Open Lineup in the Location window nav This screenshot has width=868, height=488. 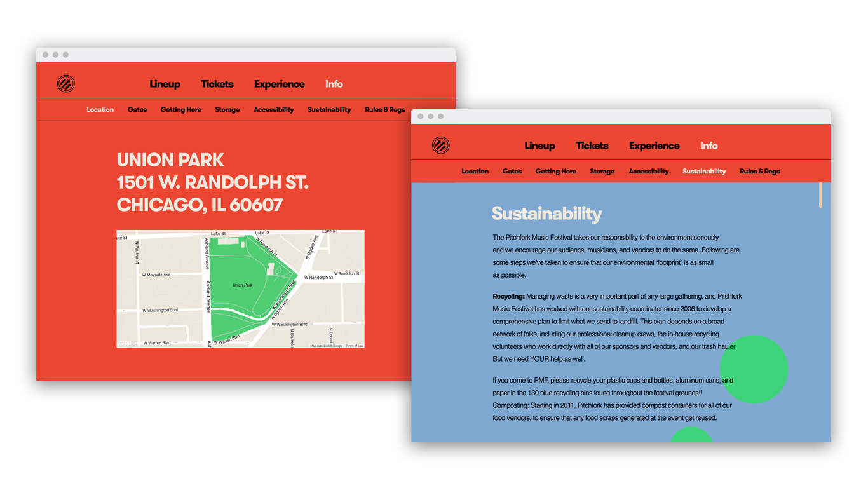165,84
